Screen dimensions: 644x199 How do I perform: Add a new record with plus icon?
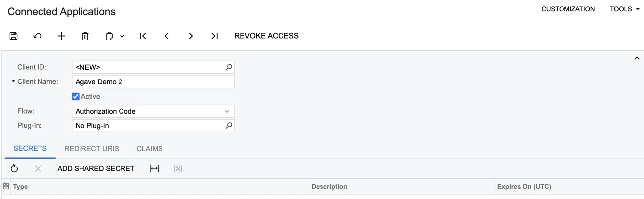tap(61, 36)
